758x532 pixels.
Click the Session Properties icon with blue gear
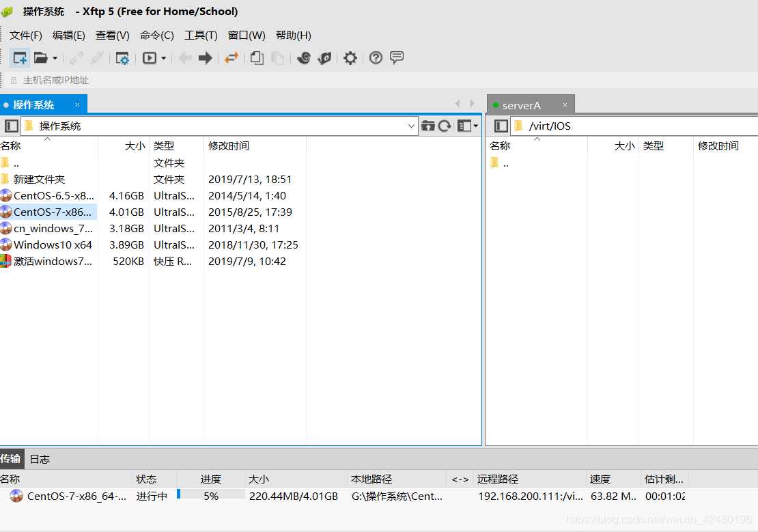coord(122,59)
